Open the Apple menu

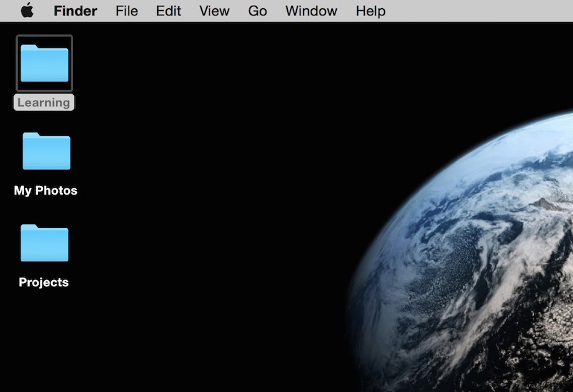[x=27, y=11]
